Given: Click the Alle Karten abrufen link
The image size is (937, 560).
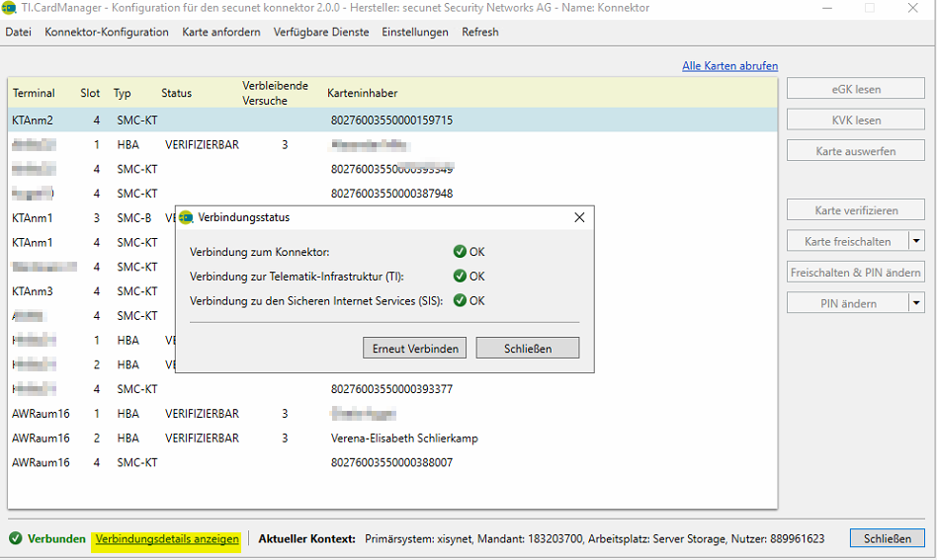Looking at the screenshot, I should [729, 66].
